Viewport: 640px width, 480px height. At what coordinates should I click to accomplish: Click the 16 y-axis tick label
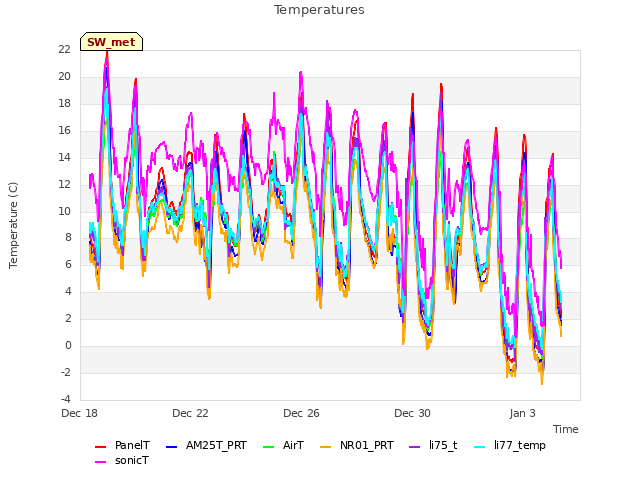64,130
